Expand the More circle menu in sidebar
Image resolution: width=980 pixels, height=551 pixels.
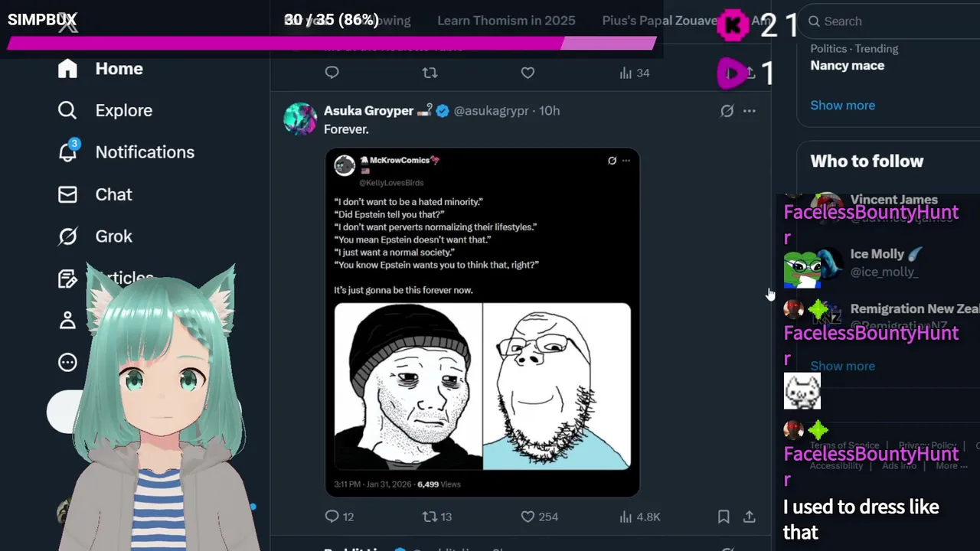point(67,362)
